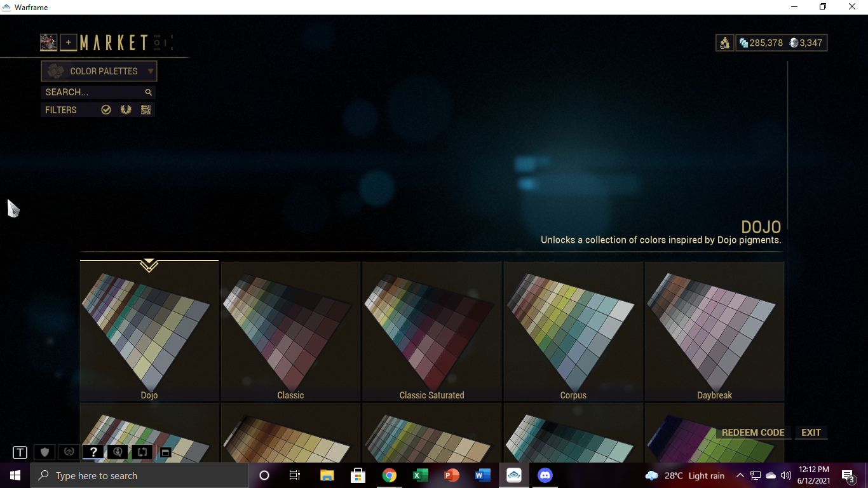
Task: Click the down chevron above Dojo tile
Action: click(x=149, y=266)
